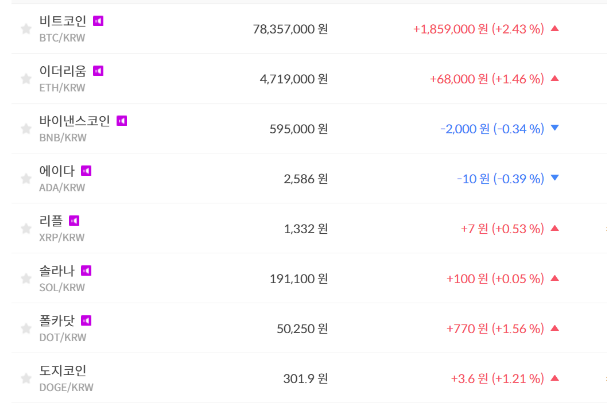This screenshot has height=404, width=607.
Task: Click the 78,357,000 원 price value
Action: pyautogui.click(x=290, y=29)
